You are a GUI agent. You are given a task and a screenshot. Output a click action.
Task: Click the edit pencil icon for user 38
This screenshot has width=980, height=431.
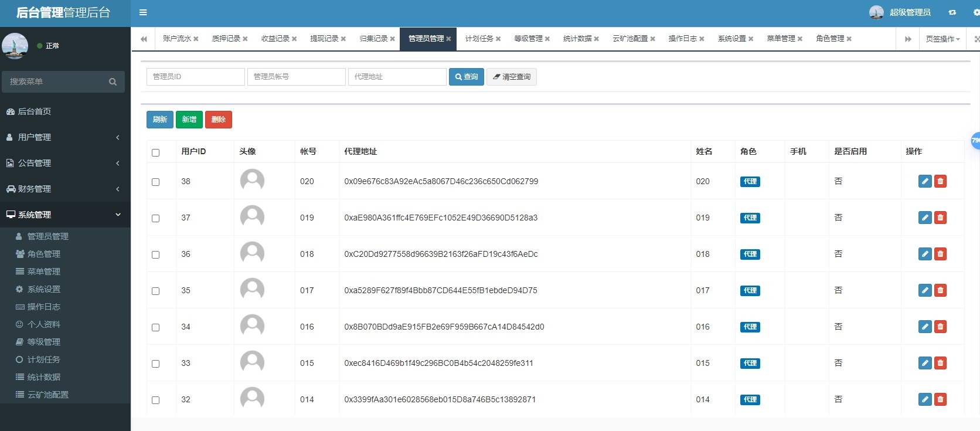point(925,181)
